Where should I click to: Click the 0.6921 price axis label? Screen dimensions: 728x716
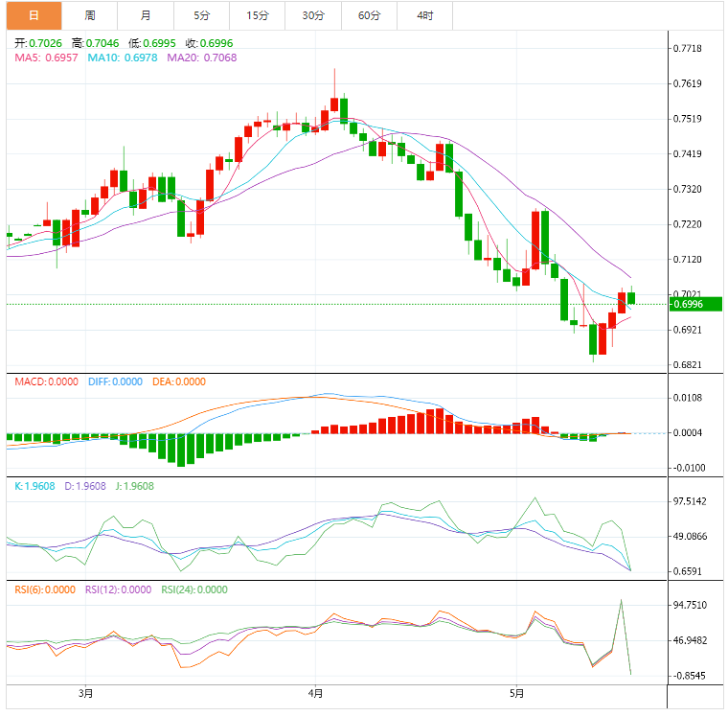[x=688, y=330]
